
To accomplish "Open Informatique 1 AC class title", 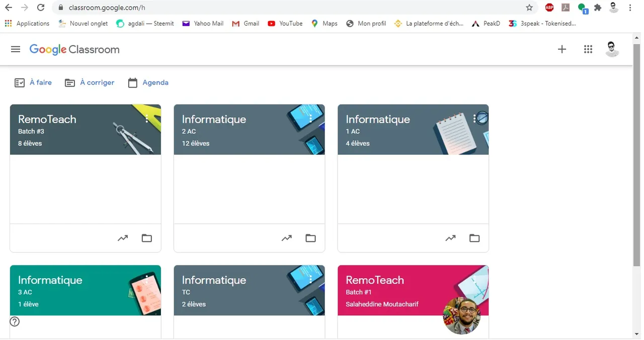I will 378,119.
